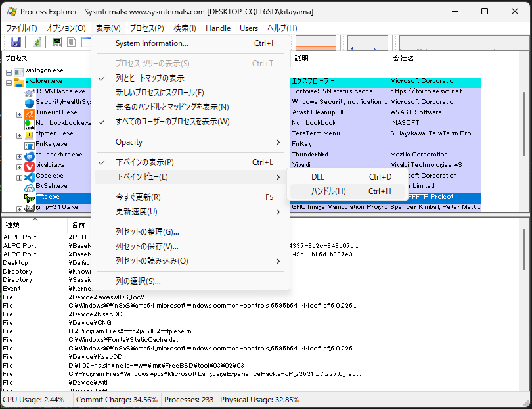This screenshot has height=409, width=532.
Task: Toggle 無名のハンドルとマッピングを表示(N)
Action: (190, 107)
